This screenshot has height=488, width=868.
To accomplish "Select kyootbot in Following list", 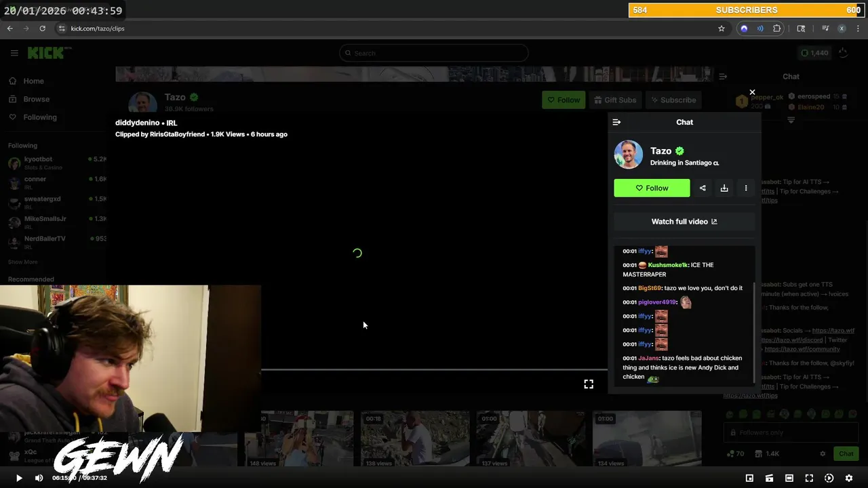I will tap(57, 163).
